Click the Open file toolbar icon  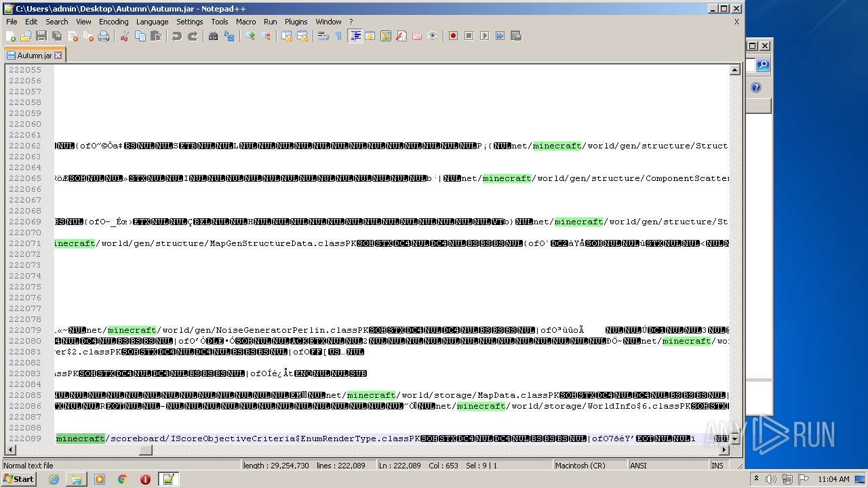tap(26, 36)
